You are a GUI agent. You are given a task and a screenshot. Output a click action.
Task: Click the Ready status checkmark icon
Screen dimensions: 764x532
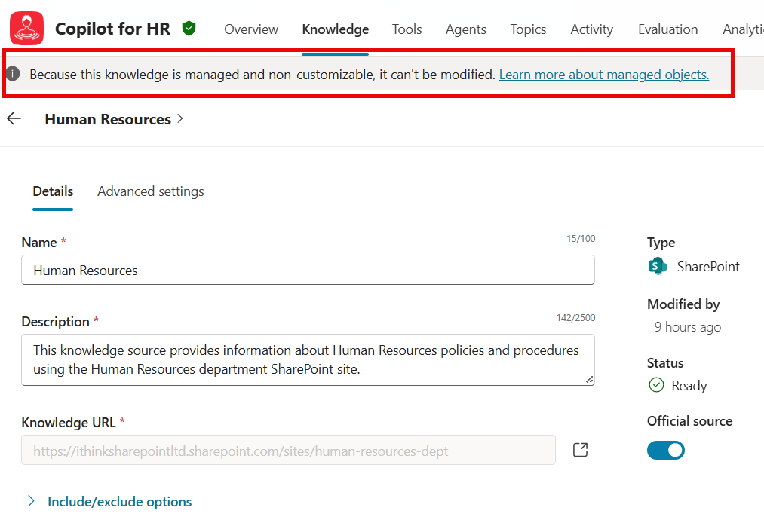click(x=656, y=385)
